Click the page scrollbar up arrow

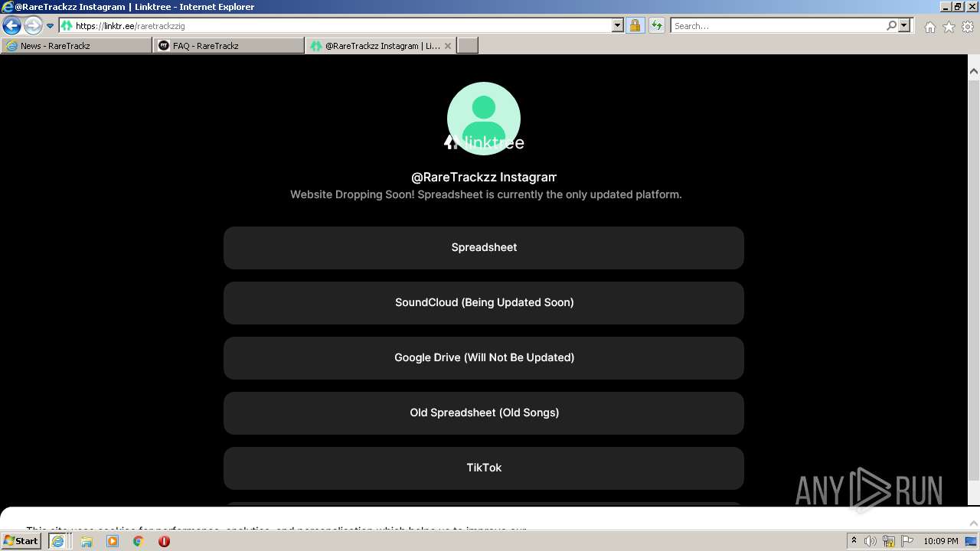pyautogui.click(x=974, y=71)
